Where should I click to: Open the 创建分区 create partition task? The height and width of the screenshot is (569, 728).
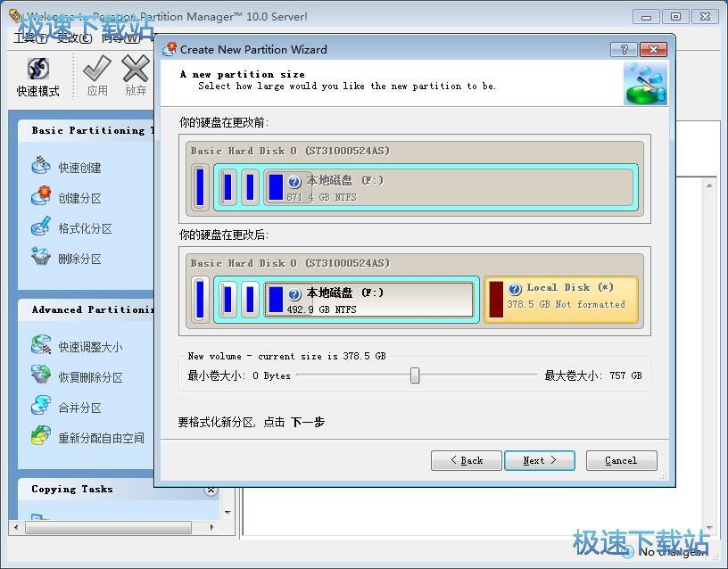[x=66, y=197]
